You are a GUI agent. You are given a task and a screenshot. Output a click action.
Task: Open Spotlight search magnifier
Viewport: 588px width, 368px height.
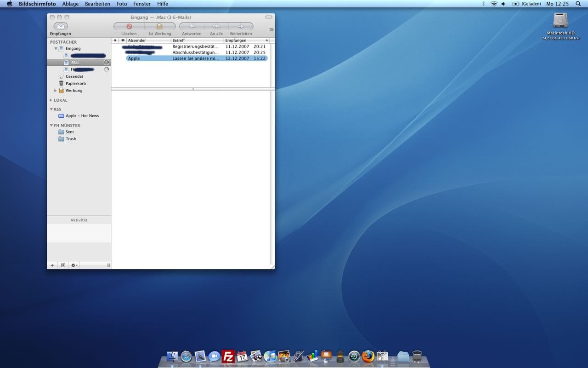(578, 4)
